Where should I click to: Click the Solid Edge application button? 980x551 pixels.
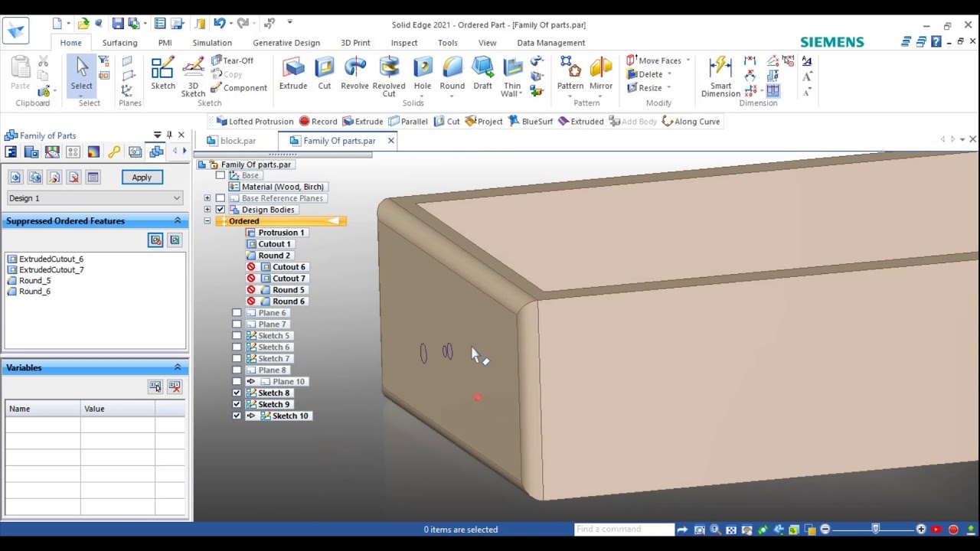(15, 31)
